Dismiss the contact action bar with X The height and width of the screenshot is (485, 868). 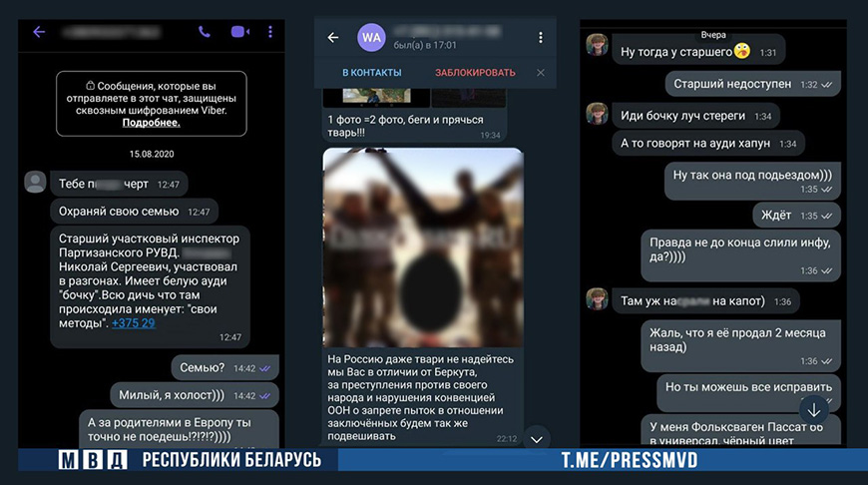point(541,73)
